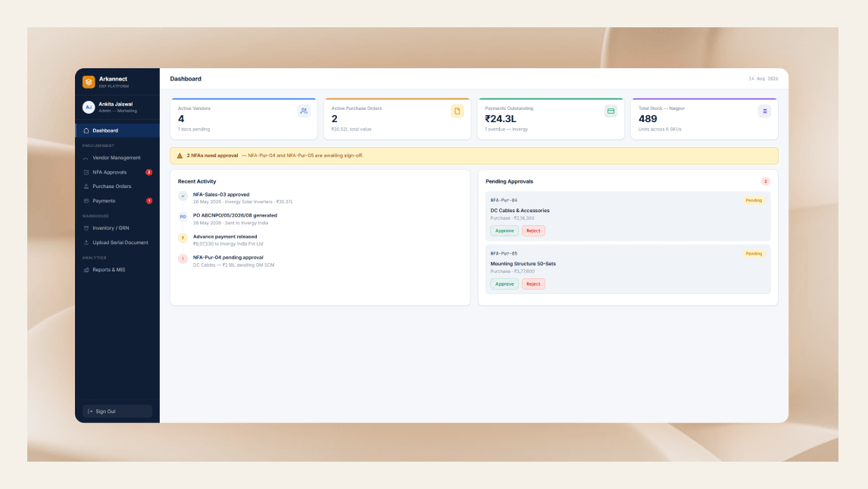Reject DC Cables & Accessories request
The height and width of the screenshot is (489, 868).
click(x=533, y=231)
